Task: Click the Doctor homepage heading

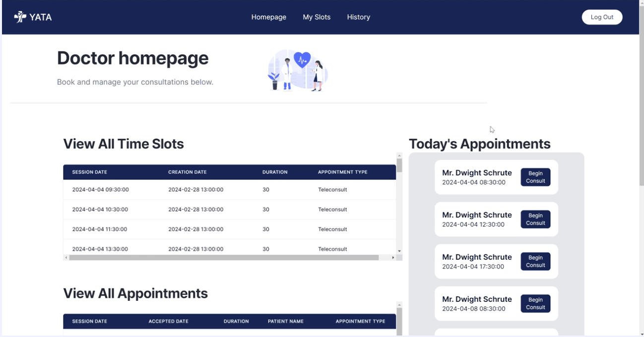Action: pyautogui.click(x=133, y=58)
